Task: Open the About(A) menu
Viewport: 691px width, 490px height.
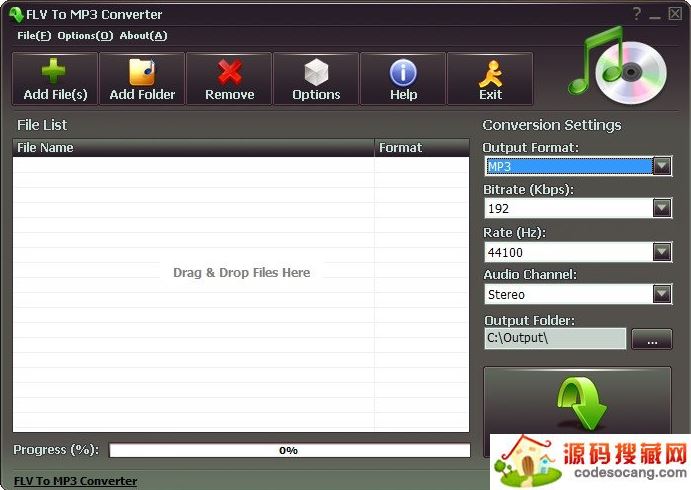Action: [x=143, y=36]
